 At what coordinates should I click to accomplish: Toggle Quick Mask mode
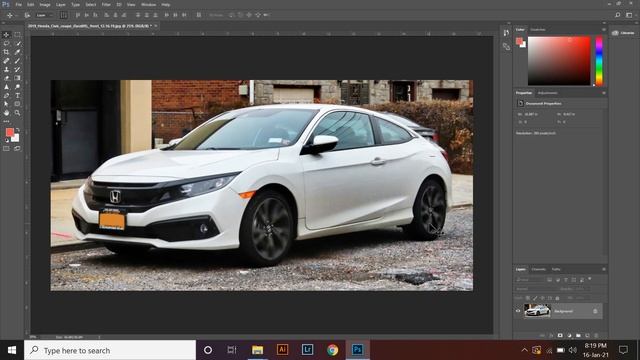[x=6, y=149]
